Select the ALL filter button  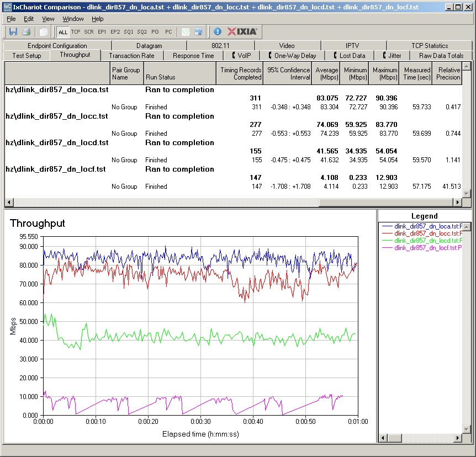tap(63, 32)
